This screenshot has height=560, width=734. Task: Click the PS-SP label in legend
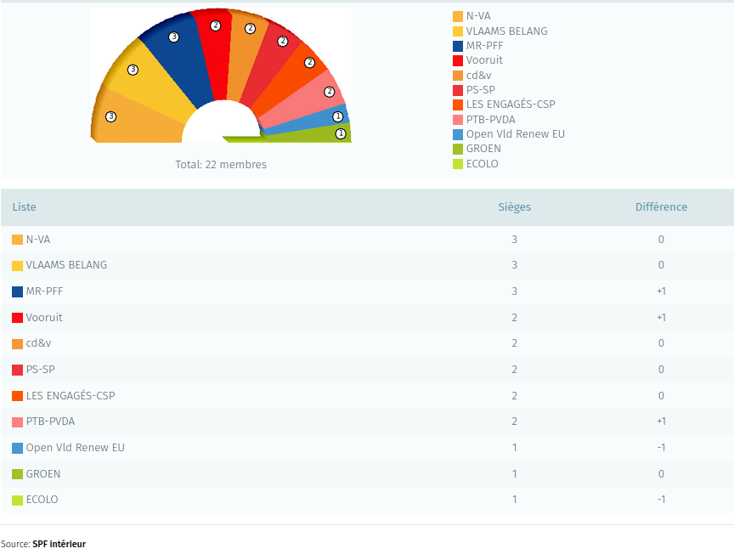pyautogui.click(x=481, y=90)
